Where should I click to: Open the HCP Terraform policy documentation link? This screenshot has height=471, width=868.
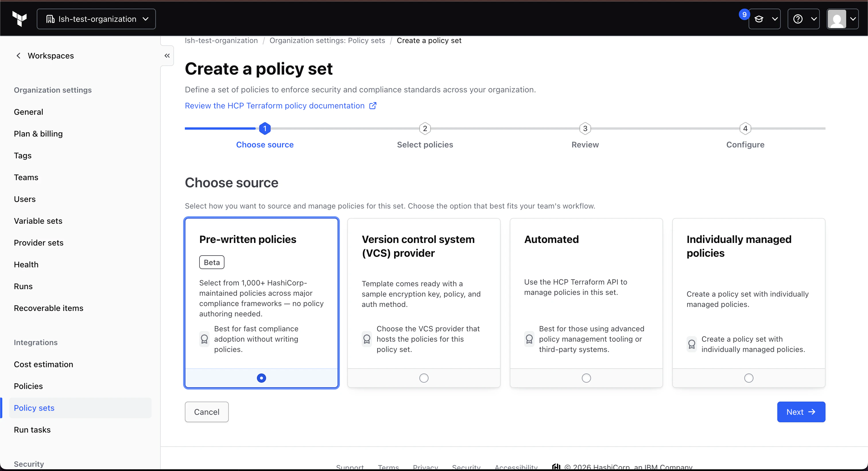point(281,106)
